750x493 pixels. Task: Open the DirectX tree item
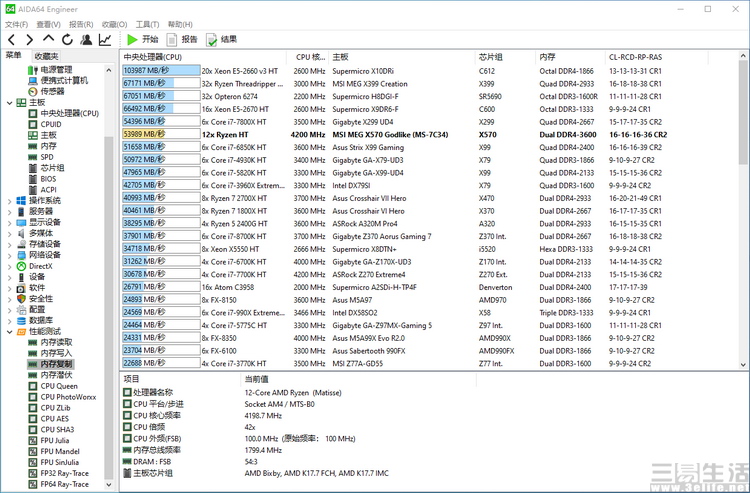coord(41,266)
